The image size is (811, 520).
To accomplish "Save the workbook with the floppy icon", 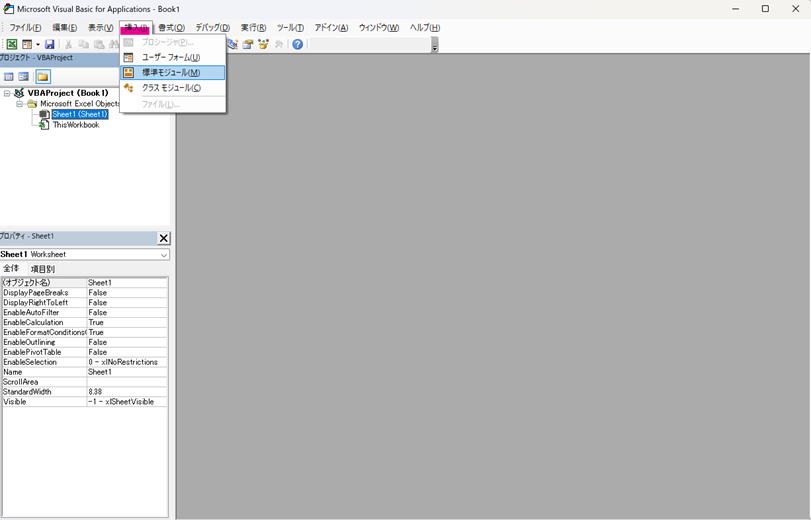I will (50, 44).
